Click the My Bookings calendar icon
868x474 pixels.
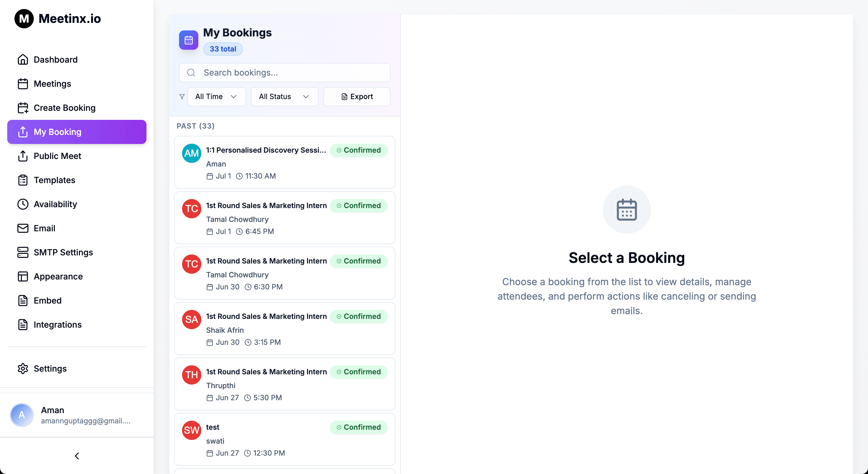point(188,40)
